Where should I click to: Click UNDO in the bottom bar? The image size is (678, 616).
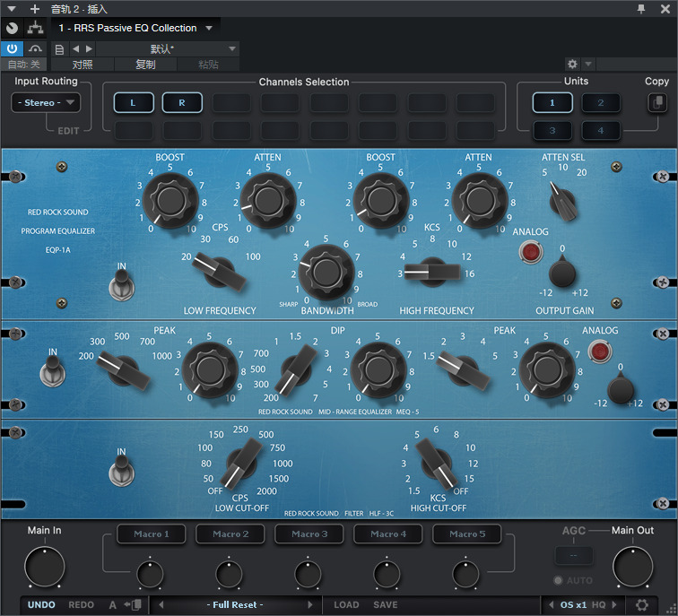tap(41, 604)
